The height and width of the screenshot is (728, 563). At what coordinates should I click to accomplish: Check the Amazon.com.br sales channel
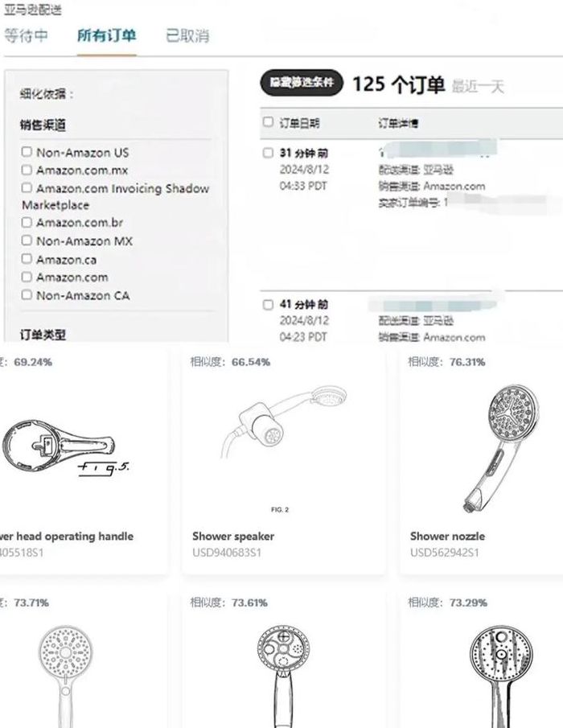27,222
